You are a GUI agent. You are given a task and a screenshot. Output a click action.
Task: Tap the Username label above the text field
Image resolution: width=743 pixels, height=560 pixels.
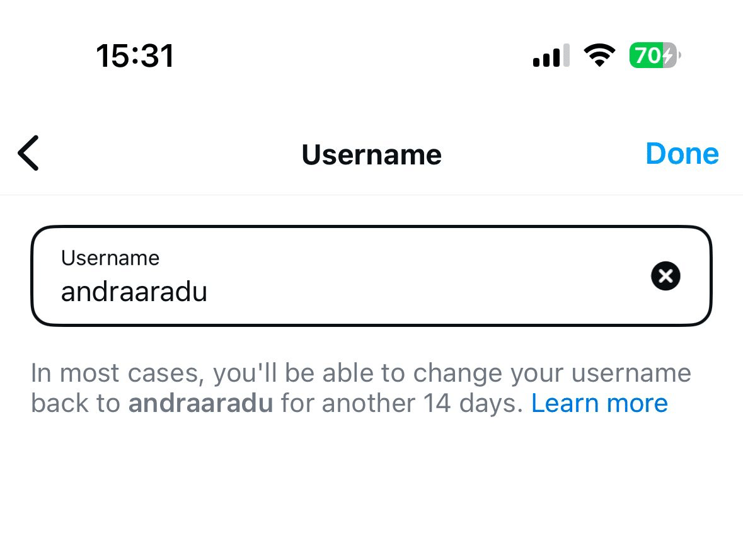tap(110, 258)
